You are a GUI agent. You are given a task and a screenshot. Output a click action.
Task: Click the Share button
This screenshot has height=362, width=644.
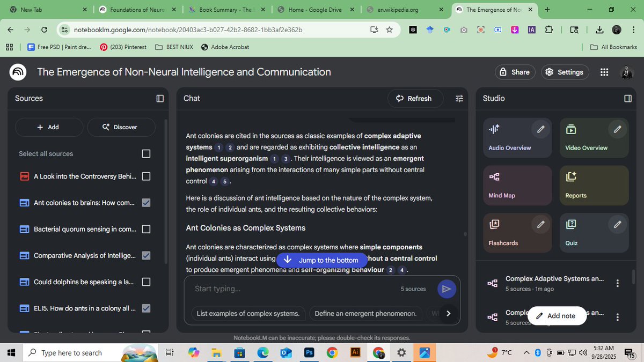tap(515, 72)
